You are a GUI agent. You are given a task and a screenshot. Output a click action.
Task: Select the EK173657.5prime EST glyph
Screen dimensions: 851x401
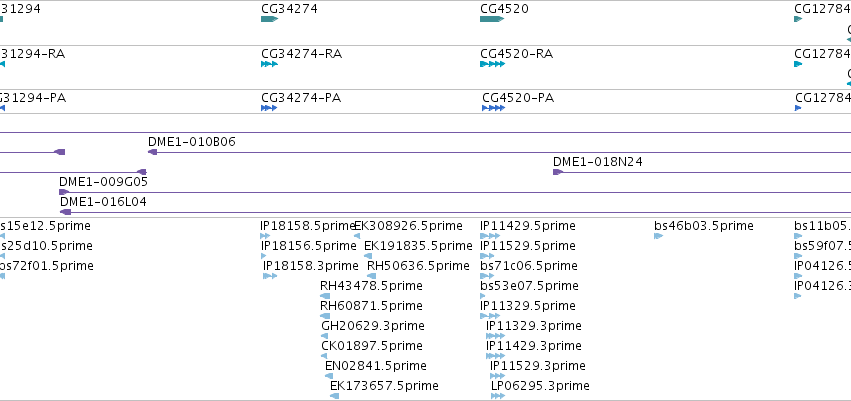334,396
